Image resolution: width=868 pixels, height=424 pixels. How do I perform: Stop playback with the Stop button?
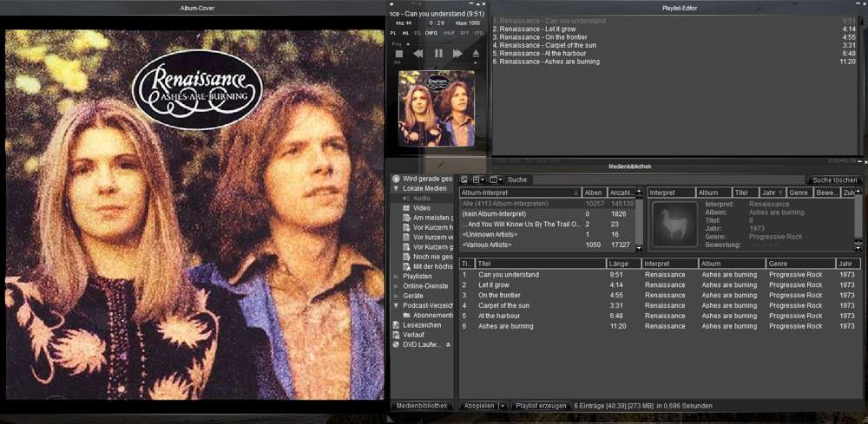(x=399, y=54)
